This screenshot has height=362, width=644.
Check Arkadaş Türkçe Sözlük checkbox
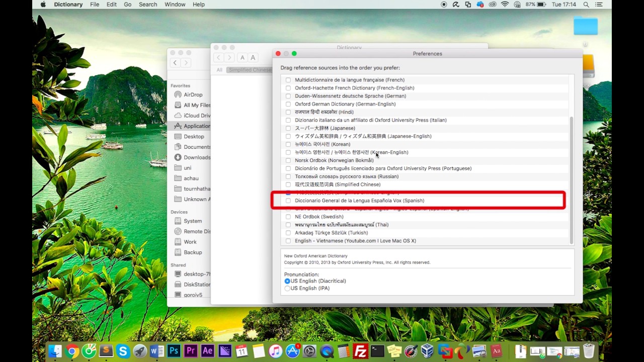pos(288,233)
